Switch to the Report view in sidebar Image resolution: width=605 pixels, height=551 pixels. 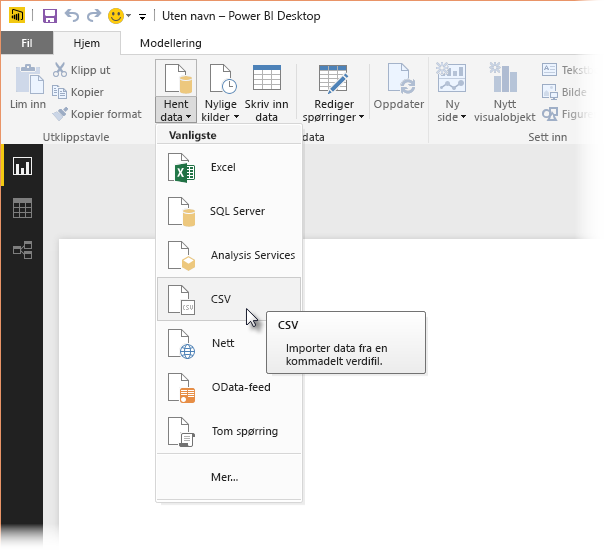(22, 166)
